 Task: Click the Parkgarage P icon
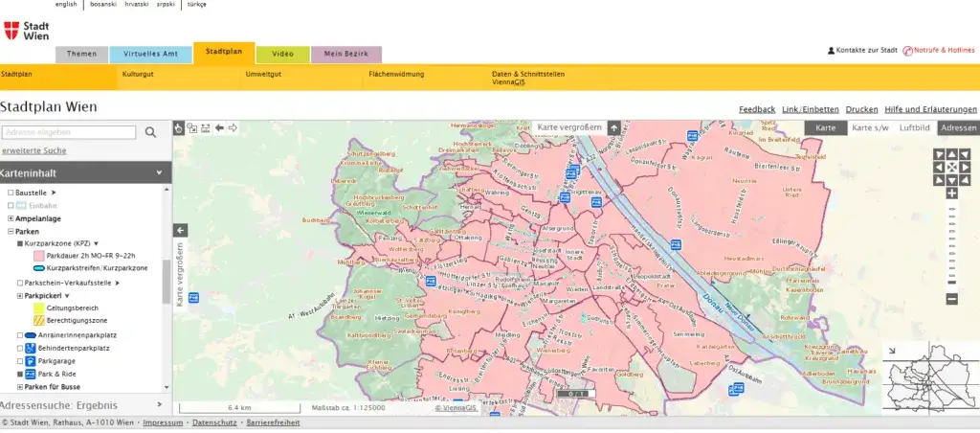[x=30, y=361]
